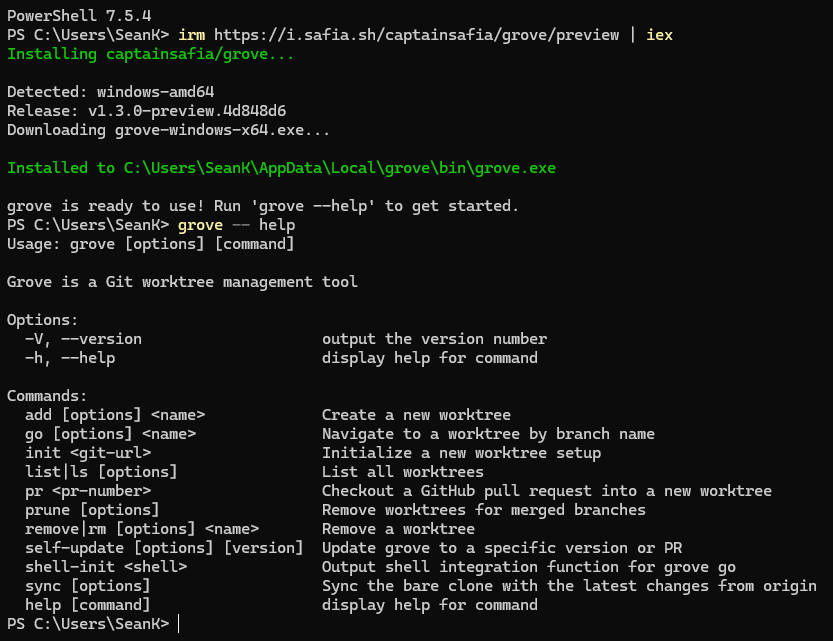This screenshot has width=833, height=641.
Task: Select the 'help [command]' entry in Commands
Action: (x=88, y=605)
